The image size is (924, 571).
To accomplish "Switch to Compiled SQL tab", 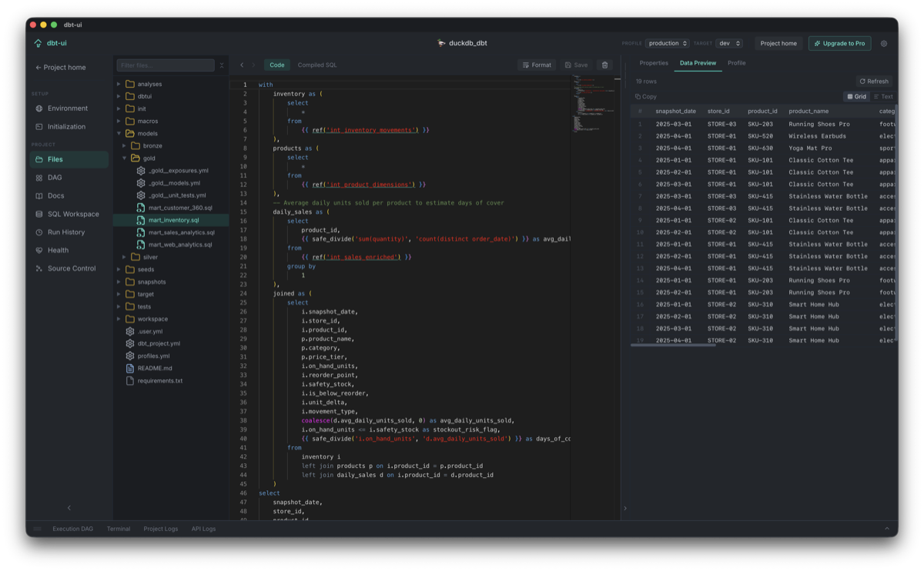I will (317, 65).
